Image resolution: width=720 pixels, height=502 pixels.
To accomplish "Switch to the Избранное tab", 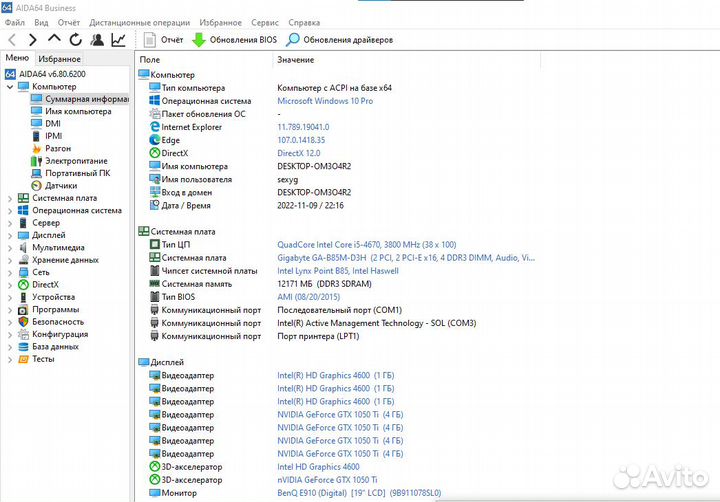I will point(59,59).
